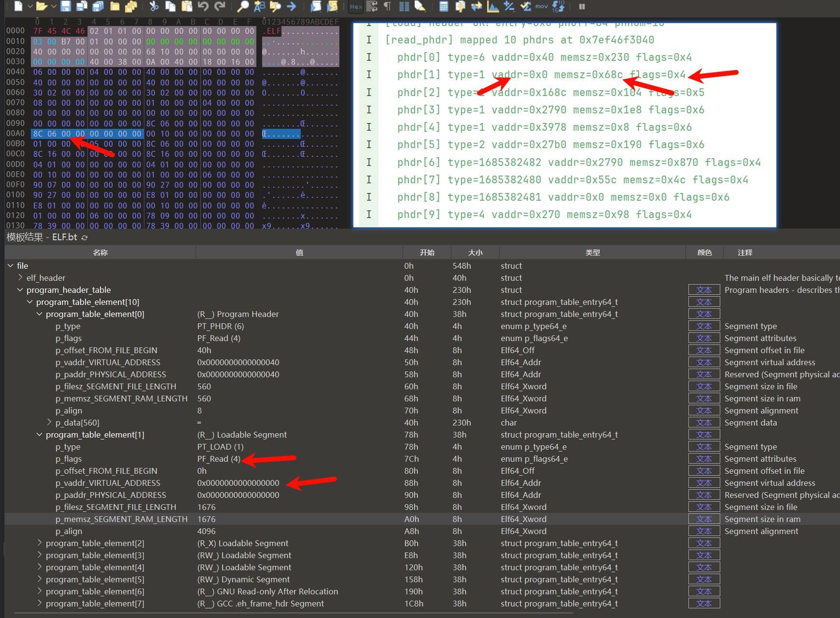Click the 开始 column header
This screenshot has width=840, height=618.
click(427, 252)
